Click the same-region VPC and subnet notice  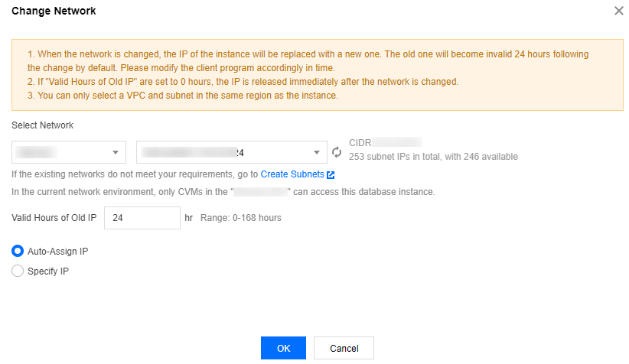tap(183, 96)
